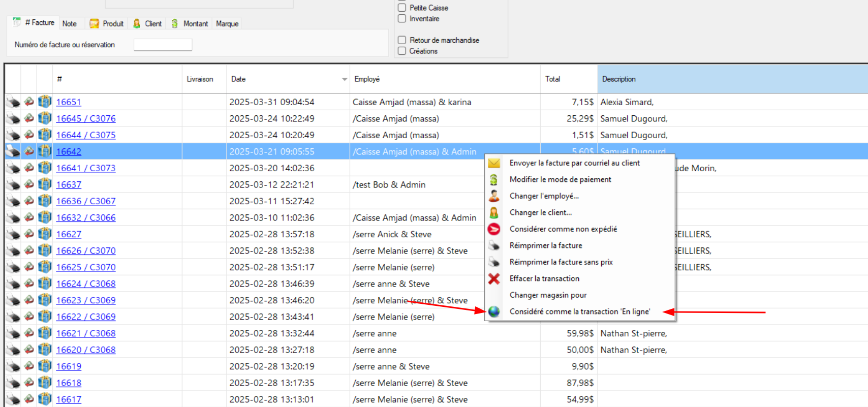Screen dimensions: 868x407
Task: Click the red X delete transaction icon
Action: pyautogui.click(x=494, y=278)
